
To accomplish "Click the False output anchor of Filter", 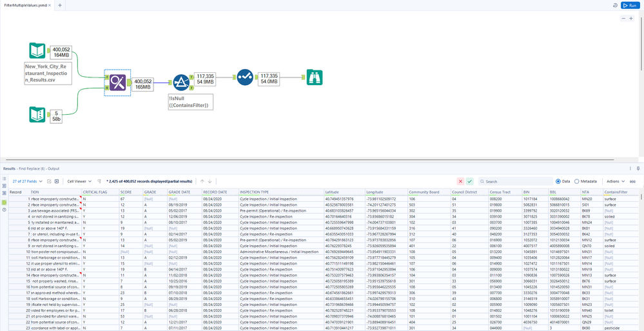I will 191,88.
